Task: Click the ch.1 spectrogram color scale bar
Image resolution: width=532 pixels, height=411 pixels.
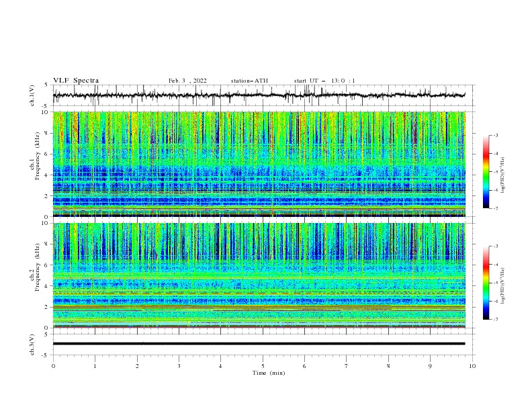Action: tap(486, 172)
